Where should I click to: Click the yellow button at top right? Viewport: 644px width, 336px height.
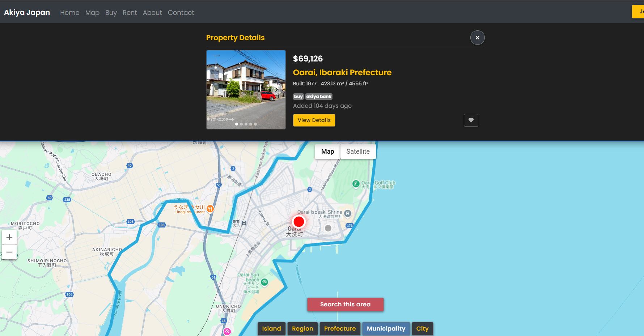tap(638, 12)
